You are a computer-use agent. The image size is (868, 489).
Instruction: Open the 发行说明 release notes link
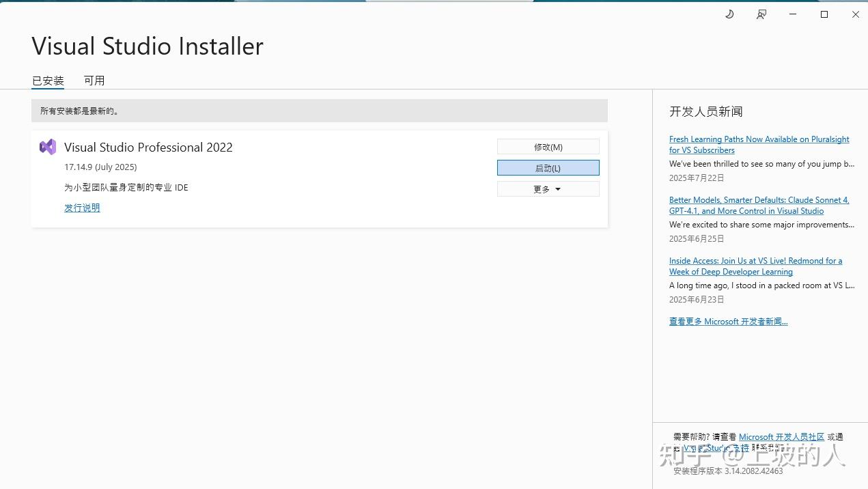(x=82, y=208)
